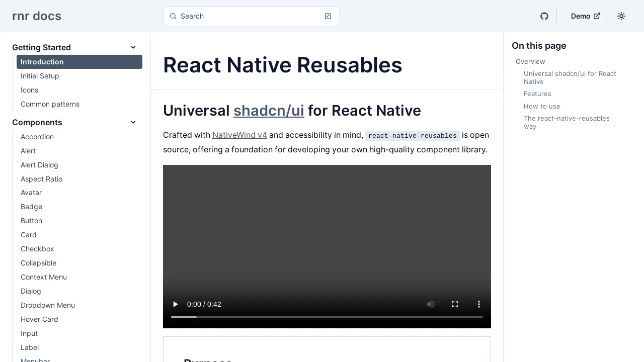Mute the video volume icon
Viewport: 644px width, 362px height.
431,304
